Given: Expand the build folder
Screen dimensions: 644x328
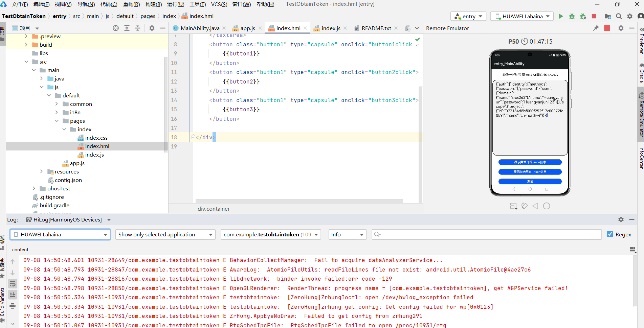Looking at the screenshot, I should pyautogui.click(x=26, y=45).
